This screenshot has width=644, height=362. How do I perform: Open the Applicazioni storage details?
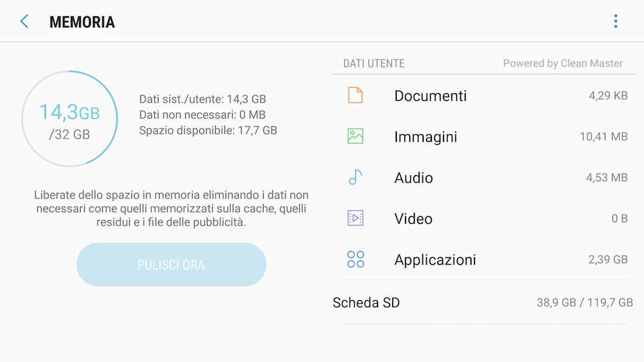(x=435, y=260)
